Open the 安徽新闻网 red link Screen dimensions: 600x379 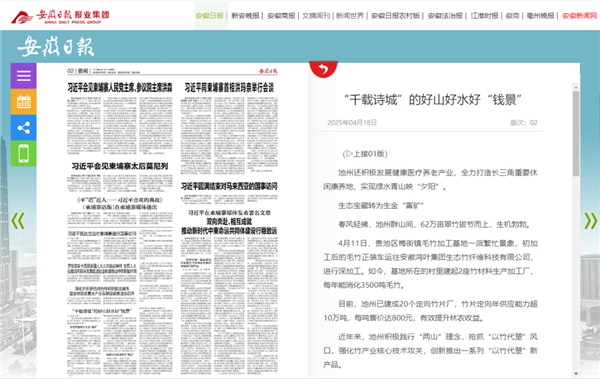coord(579,16)
